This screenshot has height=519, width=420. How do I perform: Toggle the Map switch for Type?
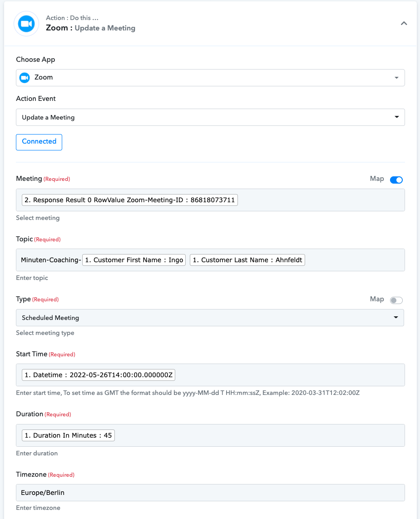pyautogui.click(x=396, y=300)
